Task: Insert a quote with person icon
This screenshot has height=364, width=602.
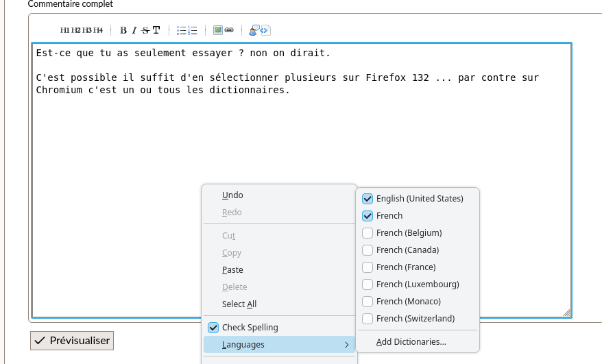Action: click(x=254, y=30)
